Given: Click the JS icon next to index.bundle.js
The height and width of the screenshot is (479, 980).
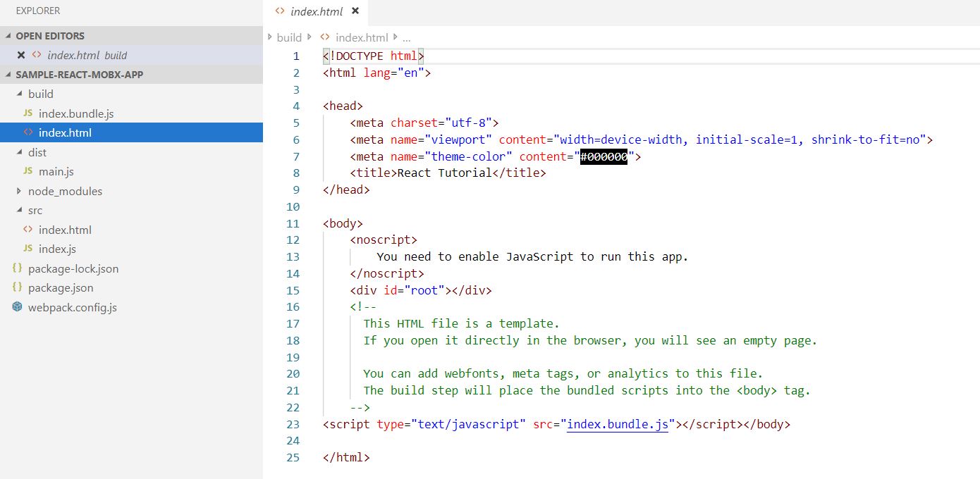Looking at the screenshot, I should coord(27,113).
